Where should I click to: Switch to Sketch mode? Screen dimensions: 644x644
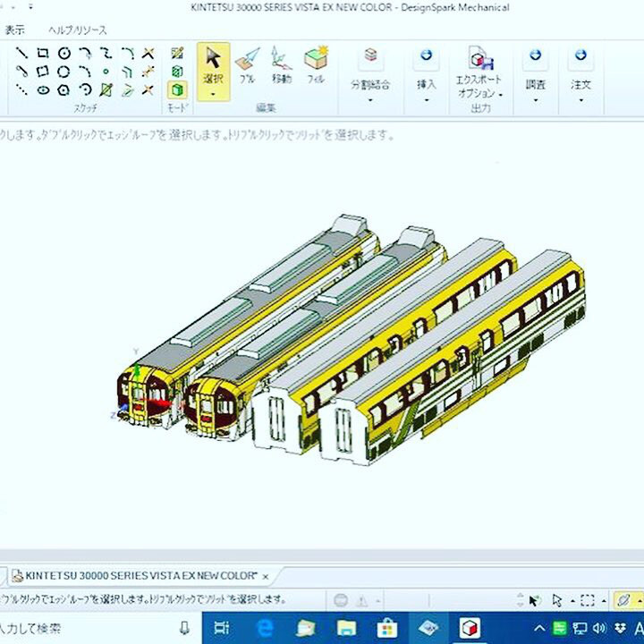pos(177,53)
